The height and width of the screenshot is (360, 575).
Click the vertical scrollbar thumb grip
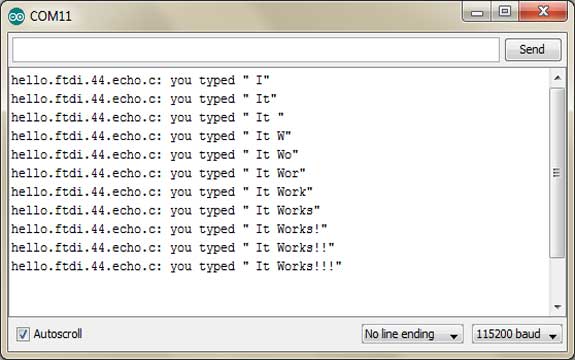tap(557, 173)
